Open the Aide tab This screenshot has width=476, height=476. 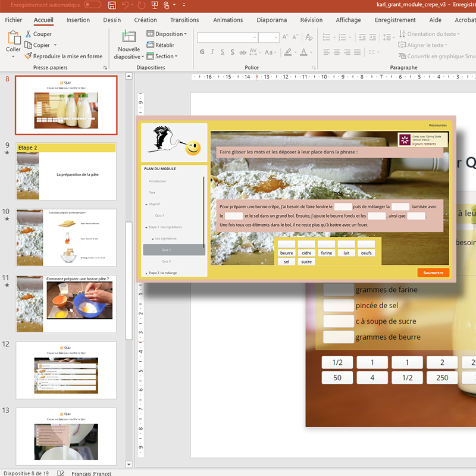(x=436, y=20)
